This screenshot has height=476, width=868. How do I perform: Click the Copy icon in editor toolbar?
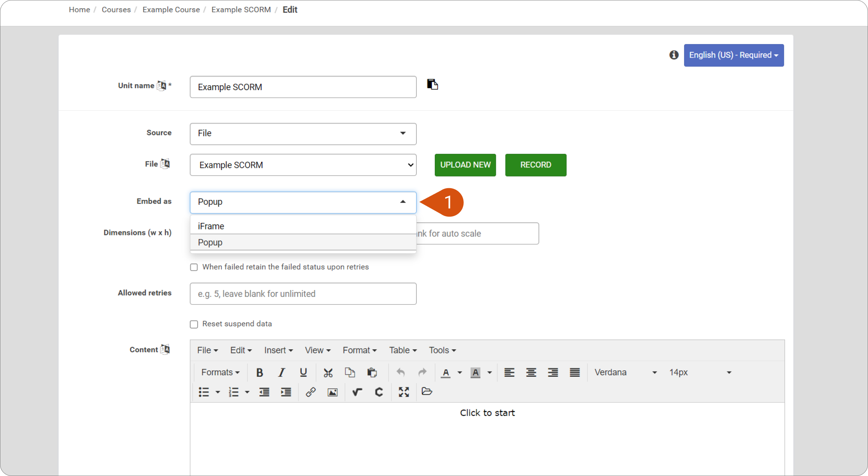(350, 373)
